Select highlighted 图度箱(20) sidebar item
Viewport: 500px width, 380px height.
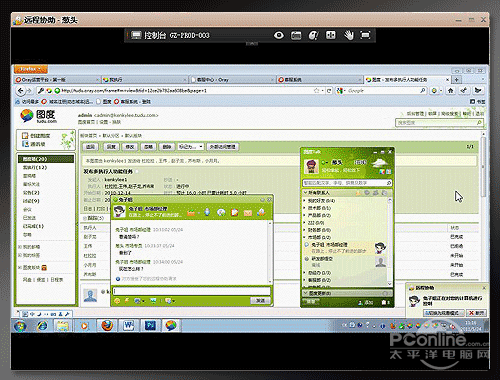pyautogui.click(x=46, y=159)
